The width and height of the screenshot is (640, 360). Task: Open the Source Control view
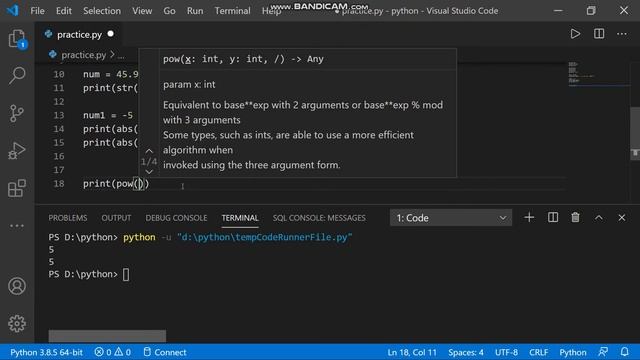pyautogui.click(x=17, y=113)
